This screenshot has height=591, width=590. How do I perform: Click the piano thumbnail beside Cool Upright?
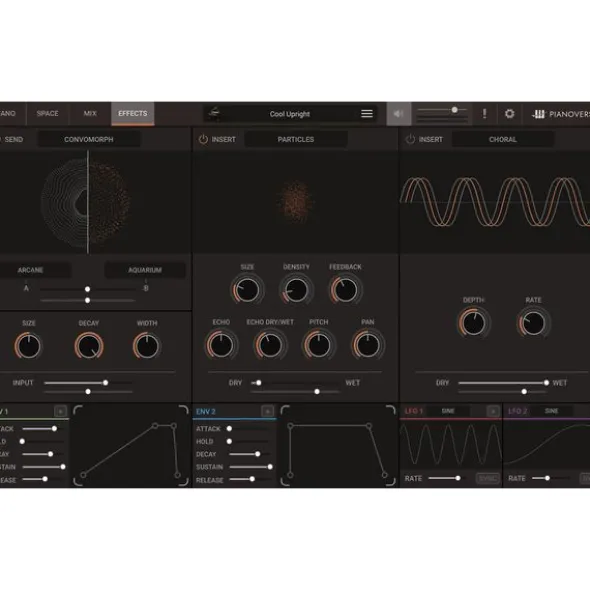click(214, 113)
